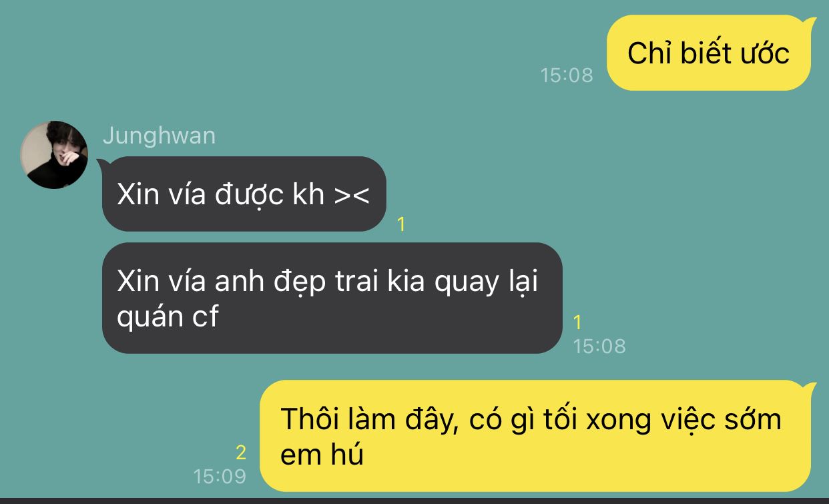Click the words "quán cf" in Junghwan's message

pyautogui.click(x=168, y=316)
